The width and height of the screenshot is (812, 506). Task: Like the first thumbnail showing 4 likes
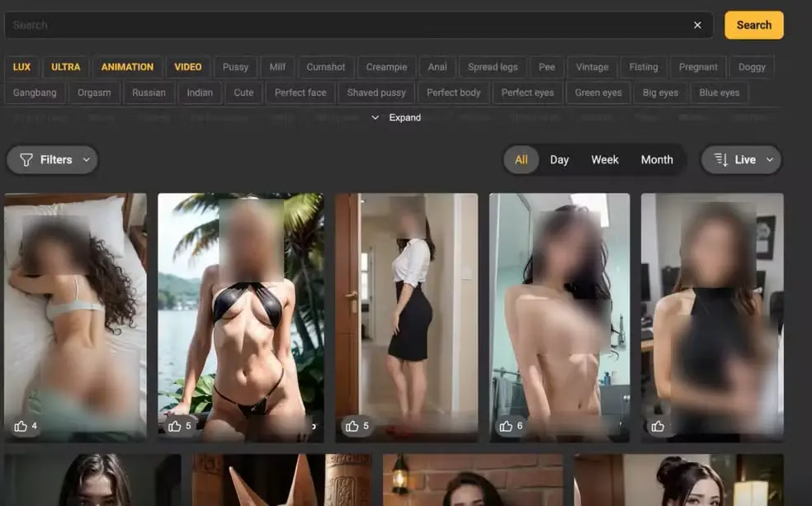21,427
